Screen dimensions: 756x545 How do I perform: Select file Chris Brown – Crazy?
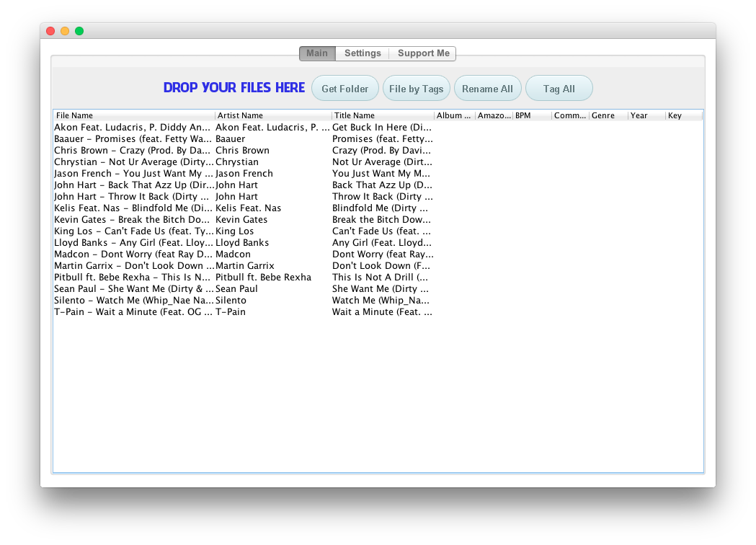click(x=134, y=151)
